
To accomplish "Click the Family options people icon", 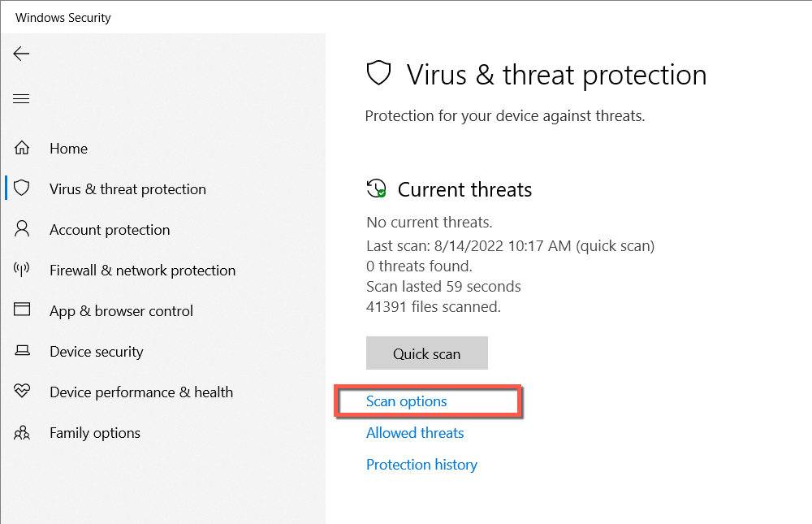I will click(22, 432).
